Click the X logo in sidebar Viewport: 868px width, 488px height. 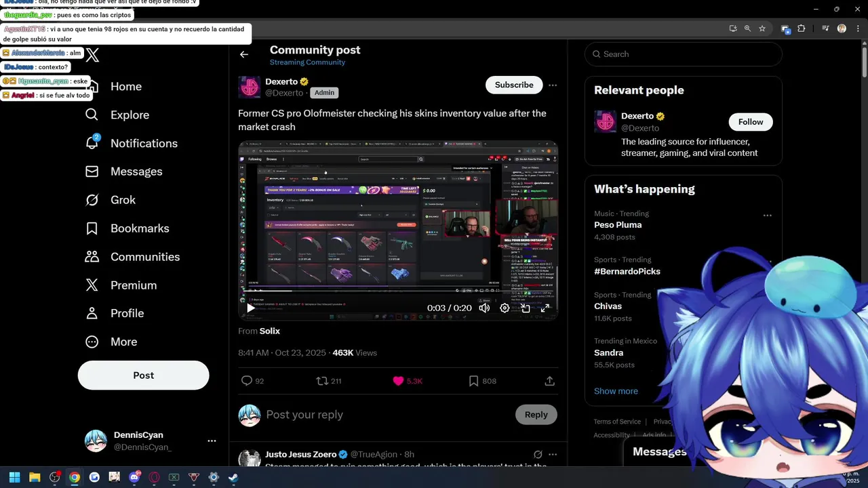pyautogui.click(x=93, y=56)
